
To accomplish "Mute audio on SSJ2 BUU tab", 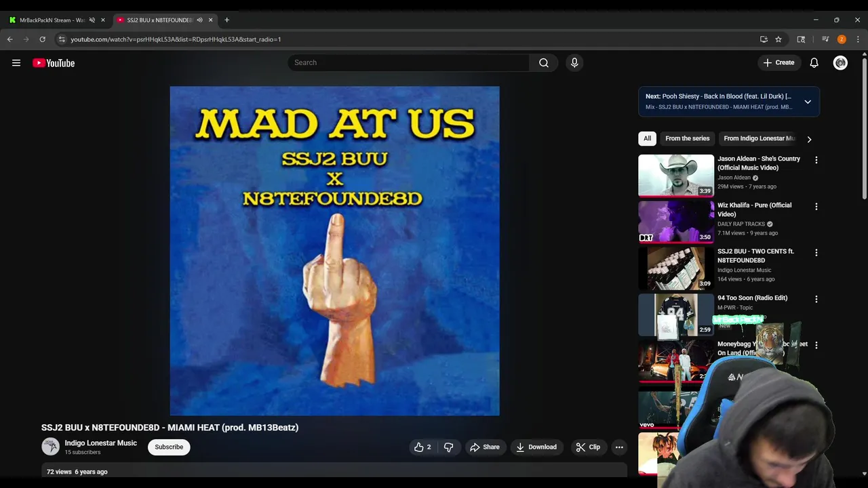I will coord(199,20).
